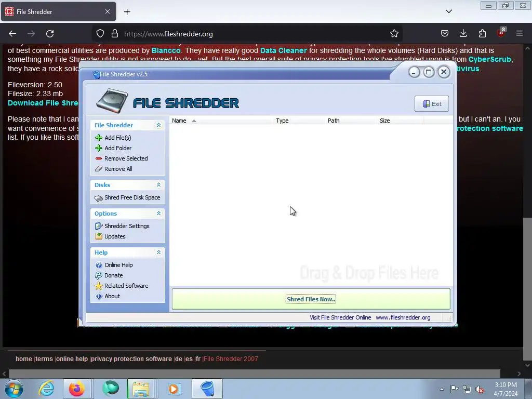Click the Updates box icon
Screen dimensions: 532x399
99,236
